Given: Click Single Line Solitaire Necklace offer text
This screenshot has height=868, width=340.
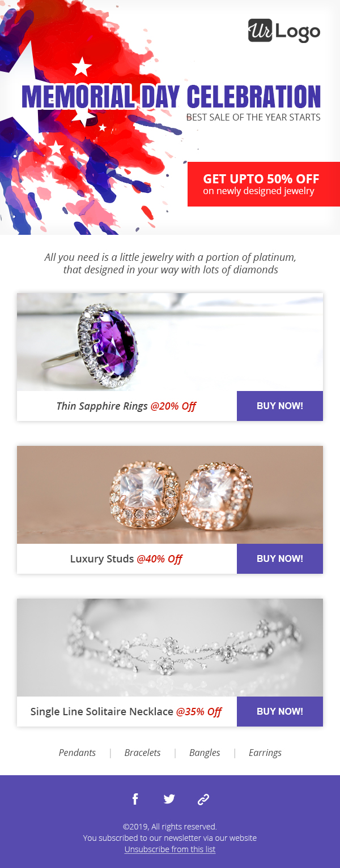Looking at the screenshot, I should pos(126,711).
